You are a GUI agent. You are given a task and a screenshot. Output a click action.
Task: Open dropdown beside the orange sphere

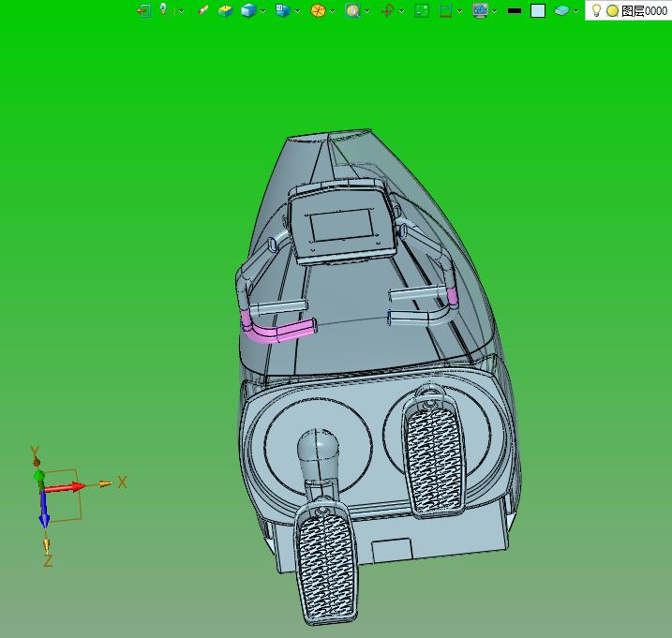point(332,11)
